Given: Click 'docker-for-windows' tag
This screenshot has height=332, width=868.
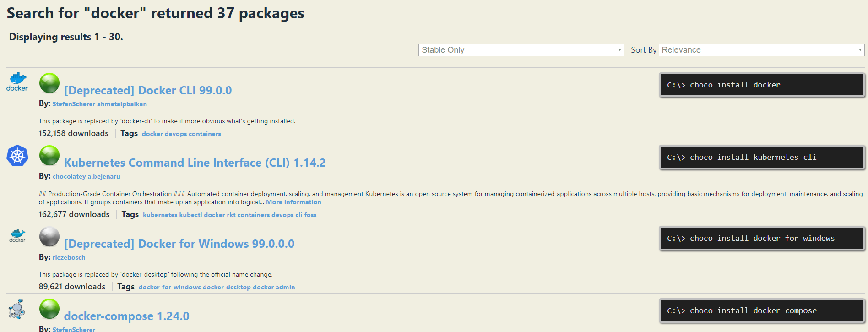Looking at the screenshot, I should coord(170,287).
